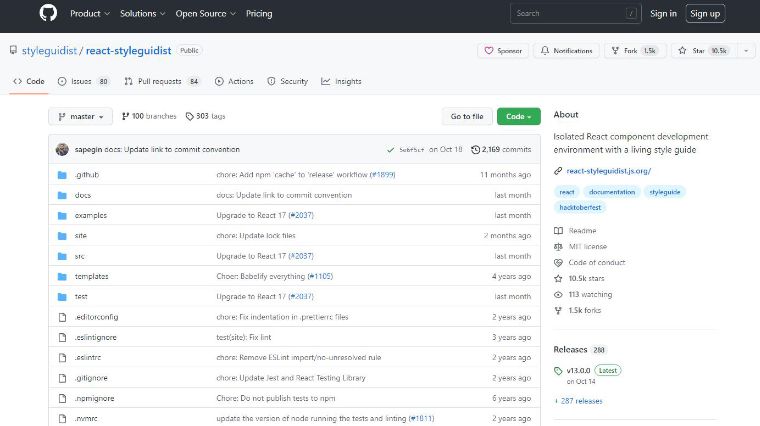
Task: Open the .github folder
Action: (x=87, y=174)
